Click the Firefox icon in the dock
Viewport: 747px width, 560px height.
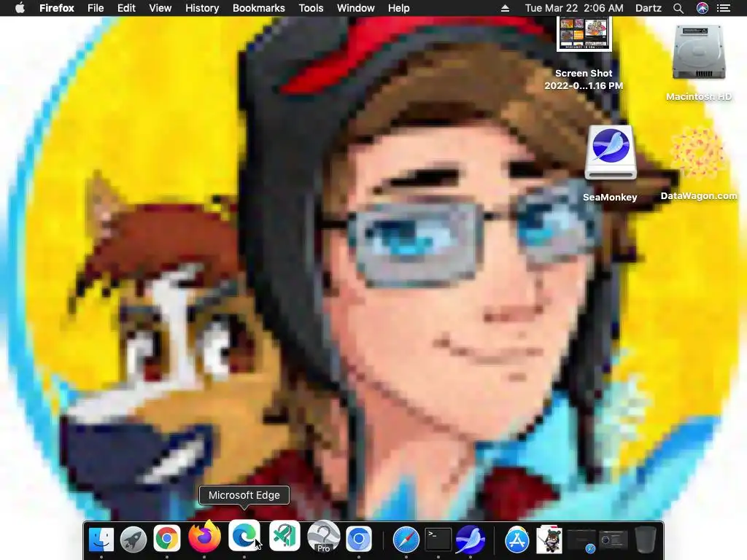coord(204,538)
